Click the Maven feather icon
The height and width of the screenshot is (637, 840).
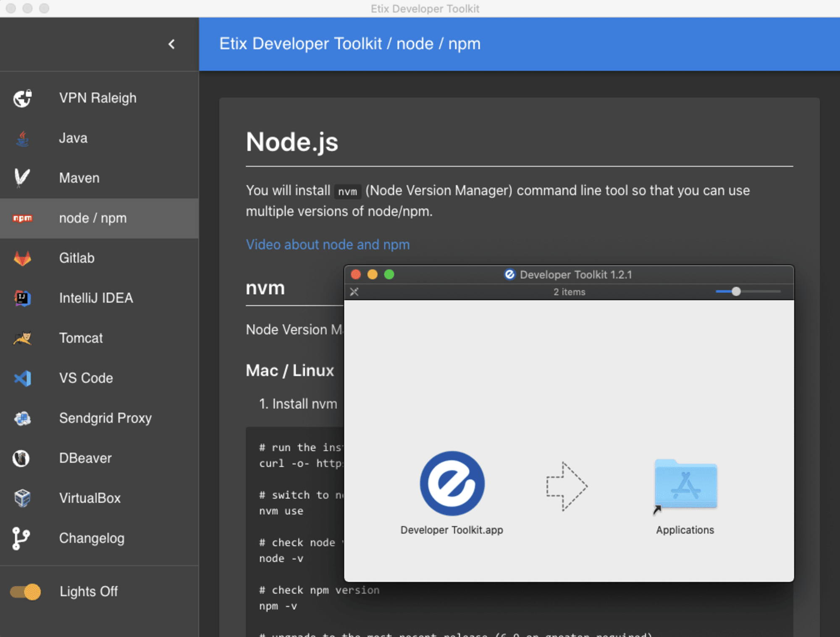click(22, 178)
